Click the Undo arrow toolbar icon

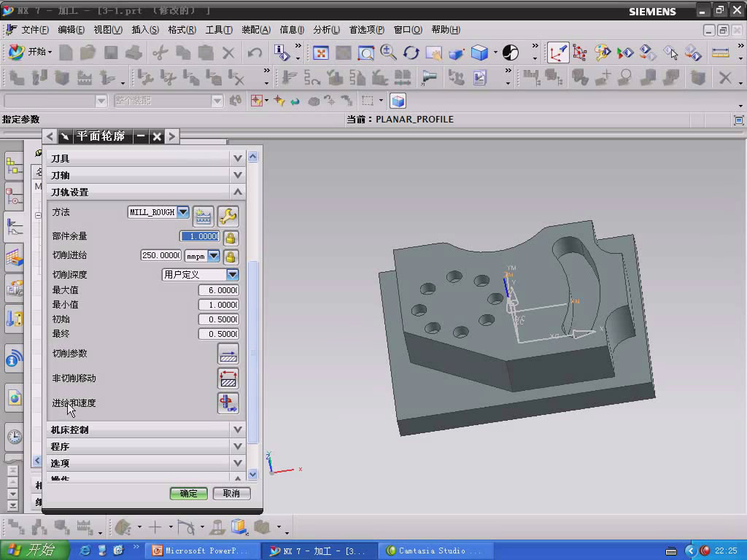coord(255,52)
